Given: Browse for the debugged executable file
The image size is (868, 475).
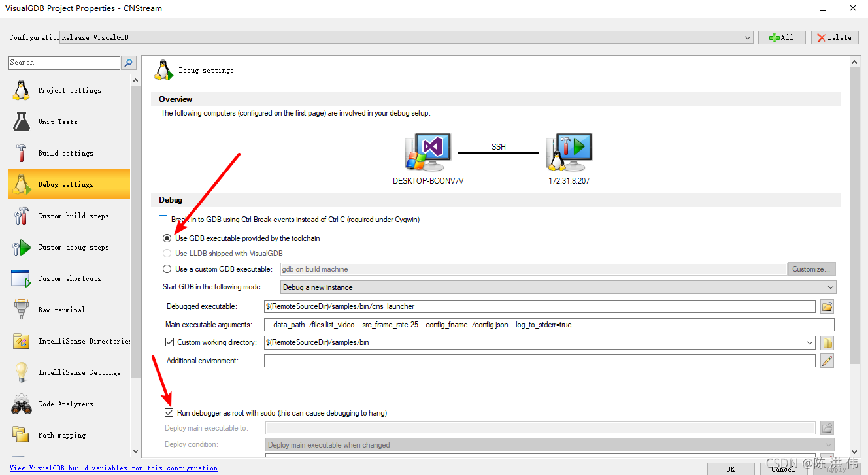Looking at the screenshot, I should (827, 306).
